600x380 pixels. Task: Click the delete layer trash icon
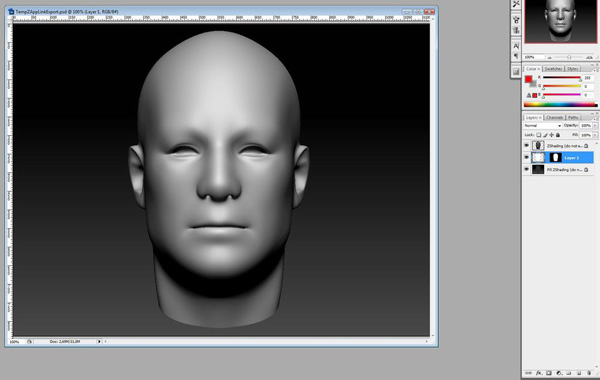(589, 373)
